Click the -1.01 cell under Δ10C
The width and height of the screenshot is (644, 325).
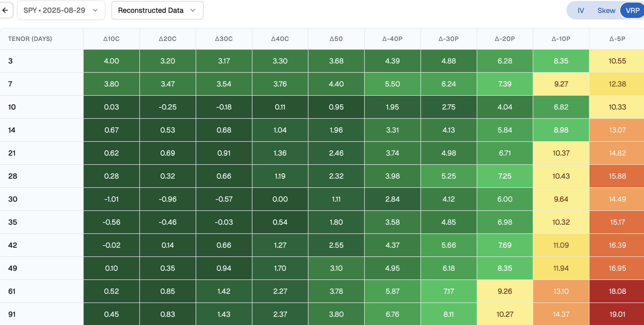[x=111, y=199]
